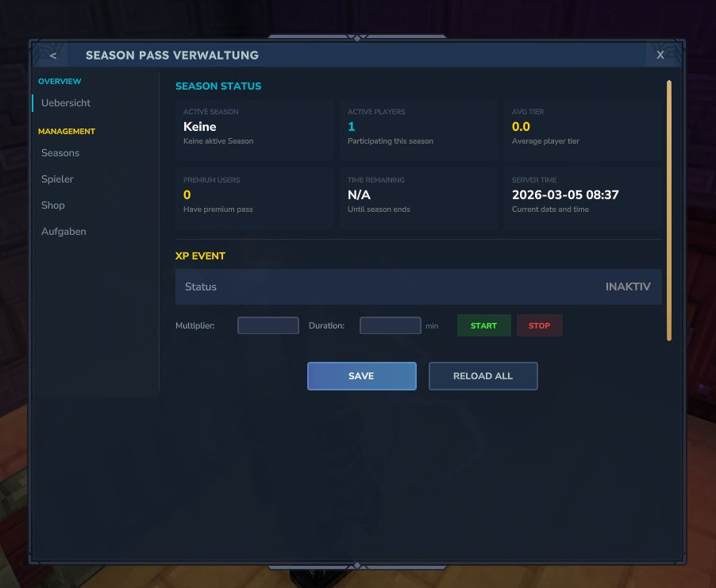Click the RELOAD ALL button
This screenshot has width=716, height=588.
[483, 376]
